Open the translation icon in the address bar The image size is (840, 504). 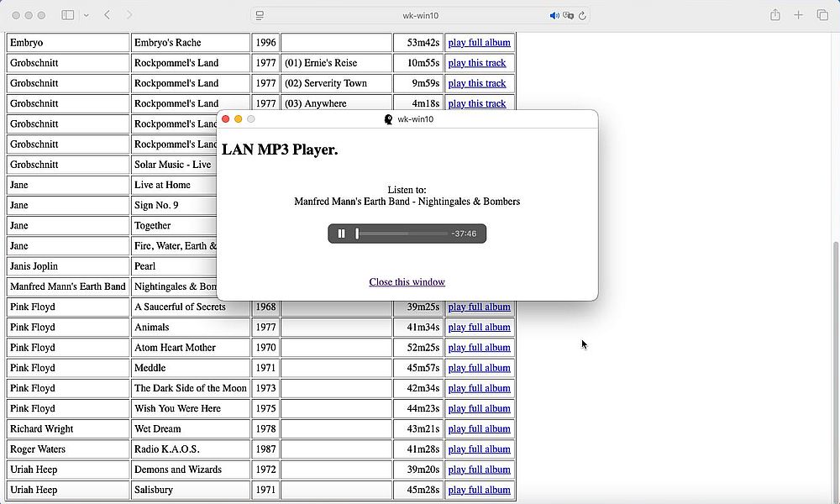[x=568, y=14]
